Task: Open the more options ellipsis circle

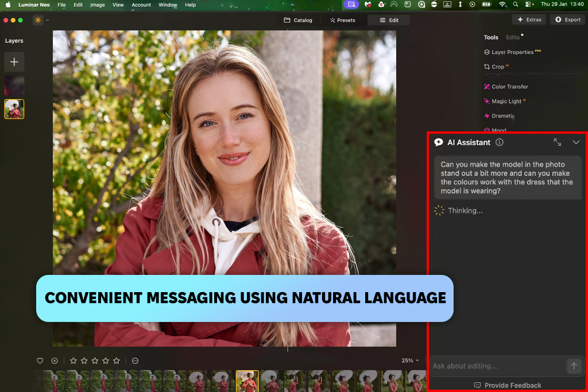Action: (136, 361)
